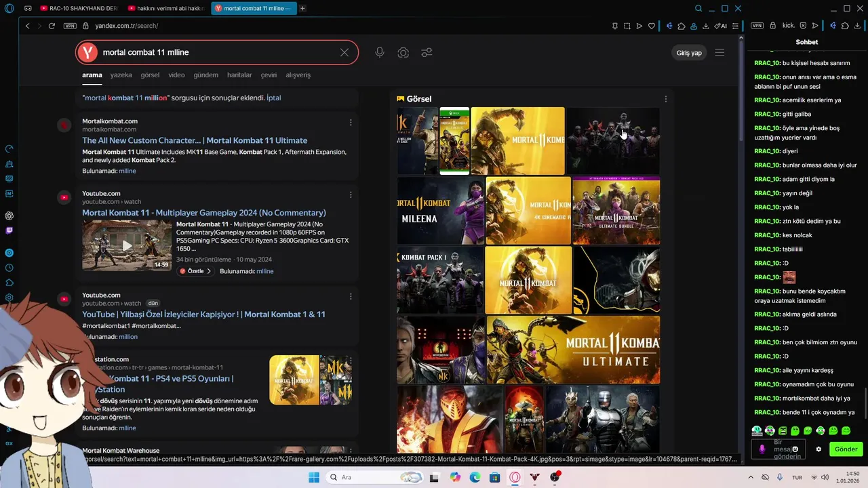This screenshot has width=868, height=488.
Task: Open the alışveriş tab
Action: click(298, 75)
